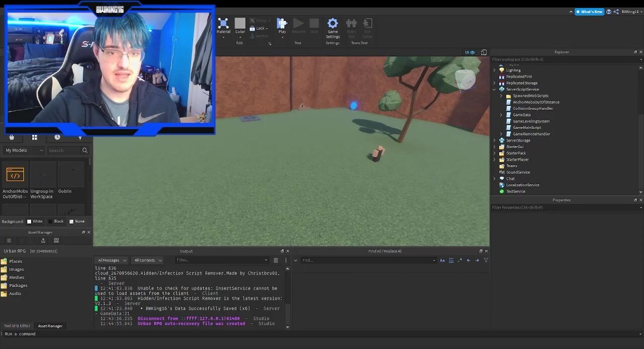The width and height of the screenshot is (644, 349).
Task: Click the toolbox search magnifier icon
Action: [x=85, y=150]
